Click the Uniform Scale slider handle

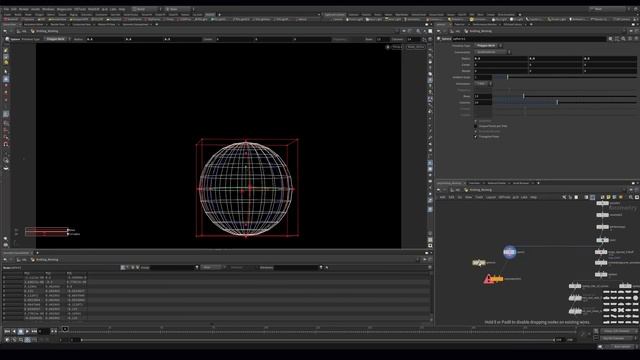click(507, 77)
